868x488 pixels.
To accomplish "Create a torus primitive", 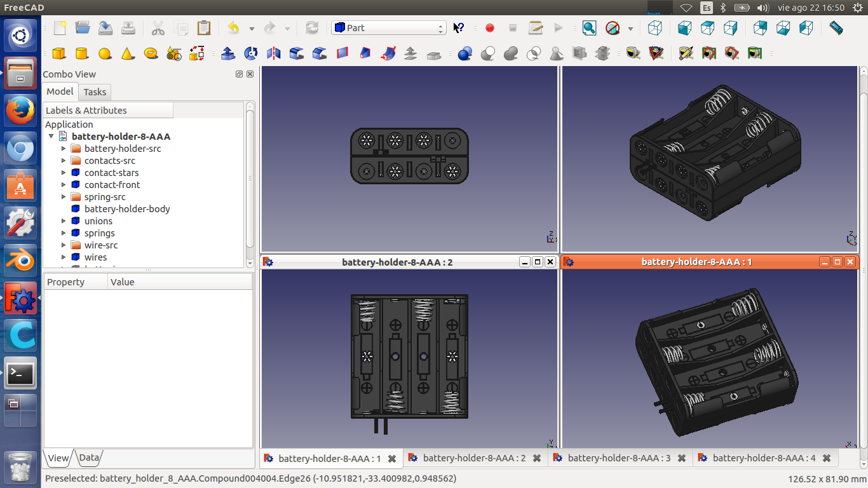I will pyautogui.click(x=151, y=53).
